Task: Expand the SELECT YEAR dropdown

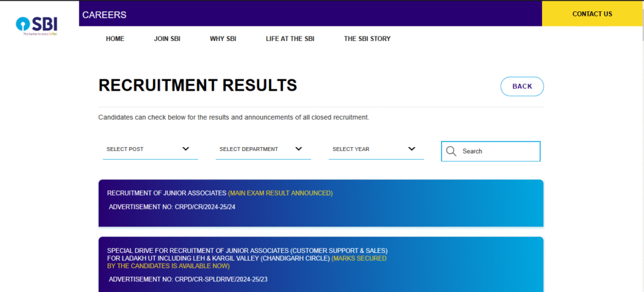Action: click(x=376, y=149)
